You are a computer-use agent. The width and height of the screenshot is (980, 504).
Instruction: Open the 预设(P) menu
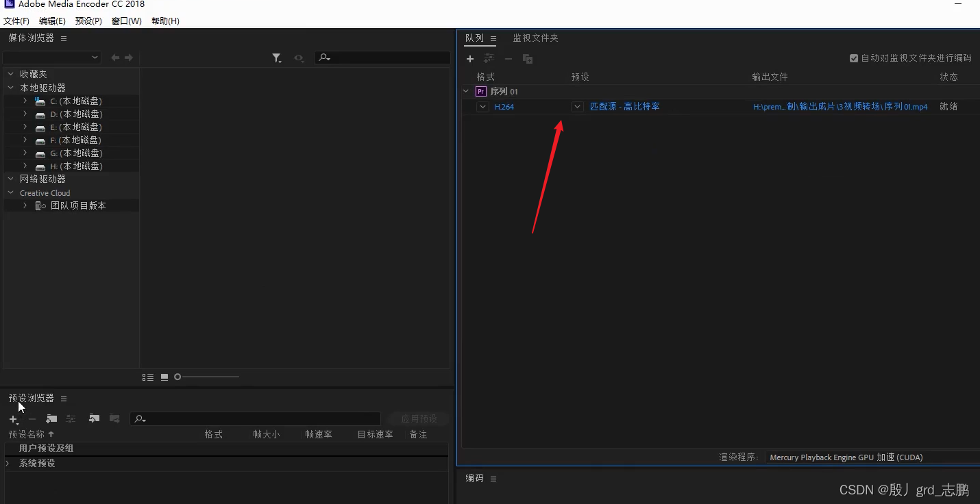[88, 21]
